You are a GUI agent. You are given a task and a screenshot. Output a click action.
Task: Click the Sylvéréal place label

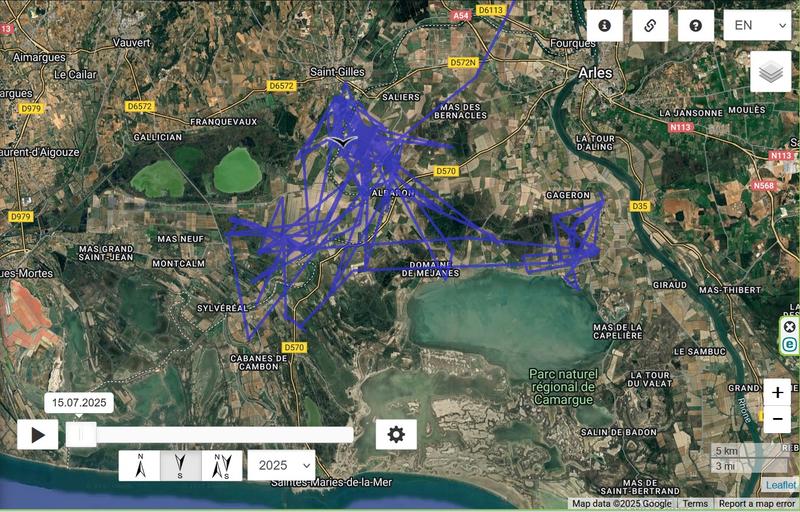coord(222,308)
